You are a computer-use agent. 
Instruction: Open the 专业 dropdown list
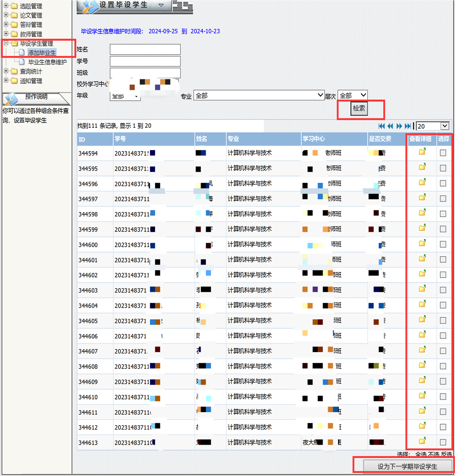259,96
